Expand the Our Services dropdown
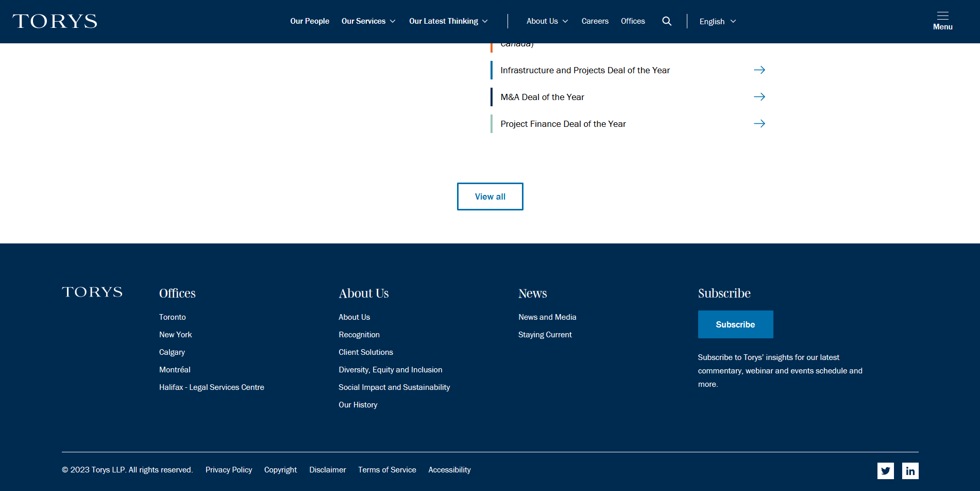The height and width of the screenshot is (491, 980). 368,21
